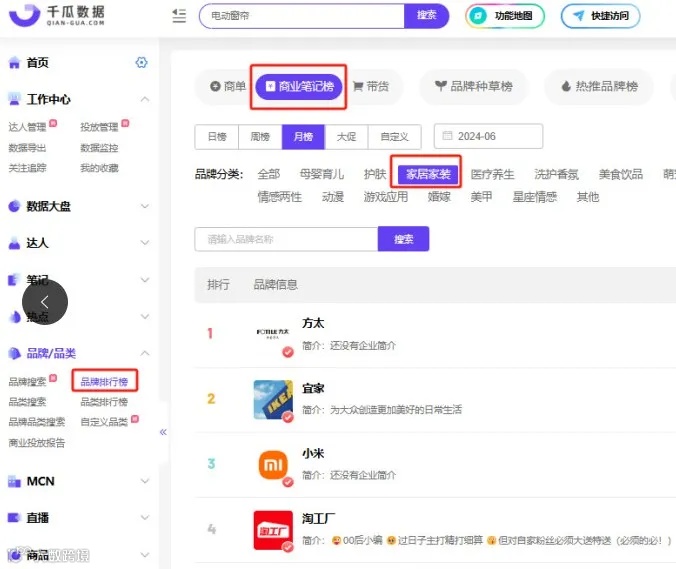Open 自定义品类 in sidebar
The image size is (676, 569).
(104, 422)
